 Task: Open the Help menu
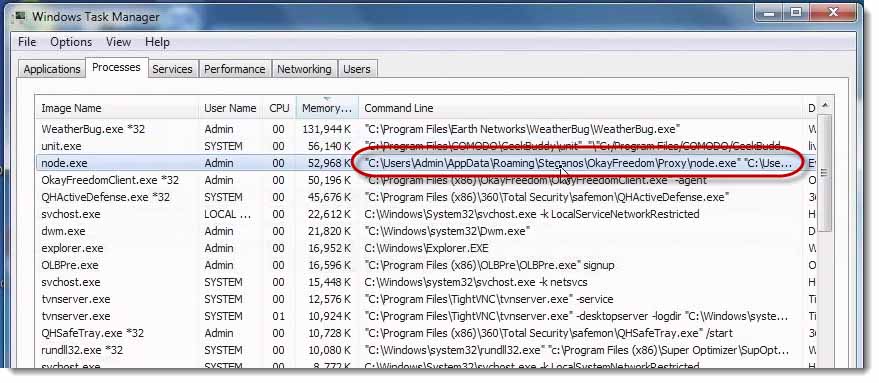[x=157, y=42]
